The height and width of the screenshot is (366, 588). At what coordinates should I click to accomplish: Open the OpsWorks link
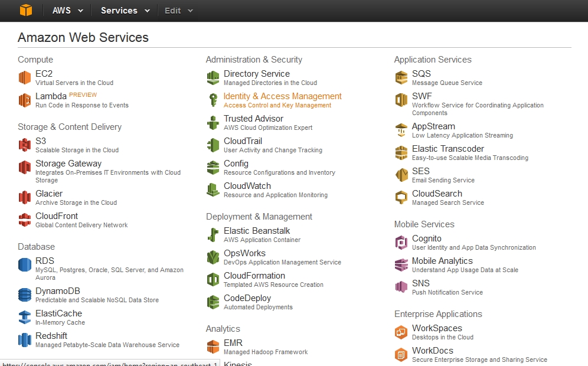[x=244, y=253]
